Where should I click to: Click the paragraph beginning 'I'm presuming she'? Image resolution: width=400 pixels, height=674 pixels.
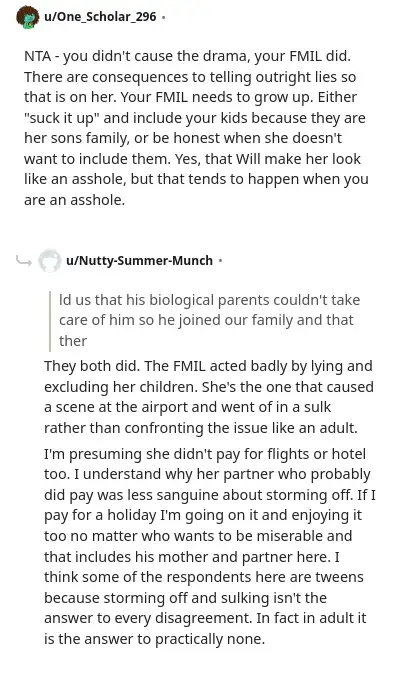210,546
